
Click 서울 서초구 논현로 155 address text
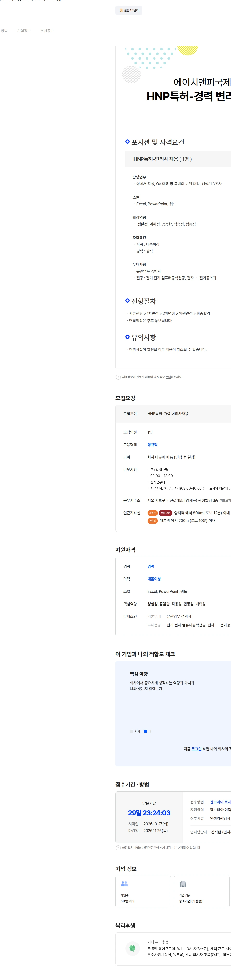tap(183, 500)
